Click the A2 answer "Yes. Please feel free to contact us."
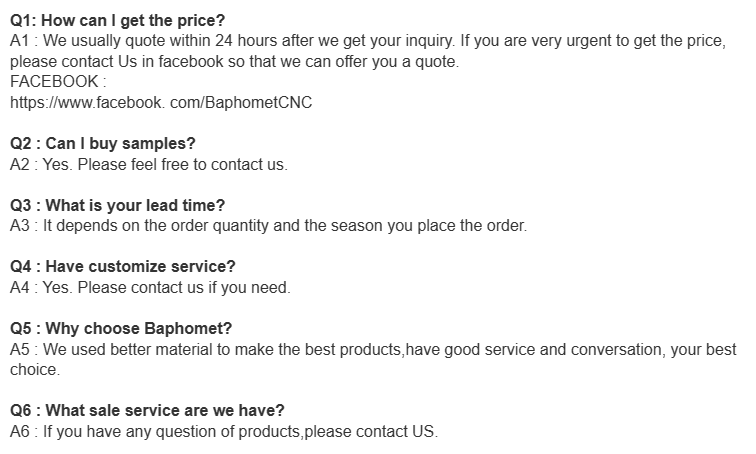Image resolution: width=756 pixels, height=454 pixels. point(148,164)
